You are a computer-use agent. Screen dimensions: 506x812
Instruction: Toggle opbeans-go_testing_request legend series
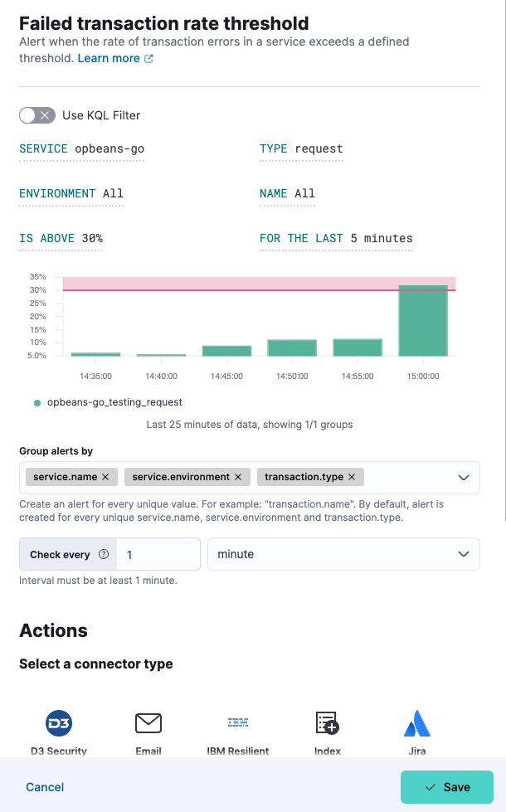114,402
